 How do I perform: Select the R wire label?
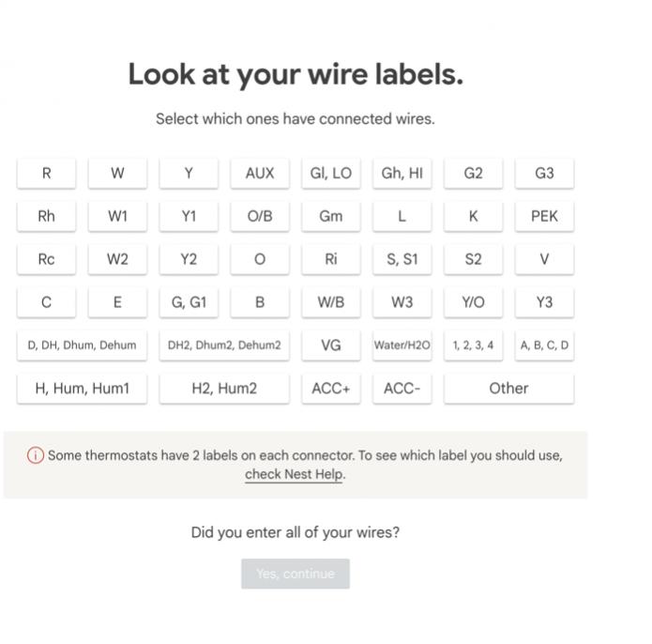tap(47, 173)
